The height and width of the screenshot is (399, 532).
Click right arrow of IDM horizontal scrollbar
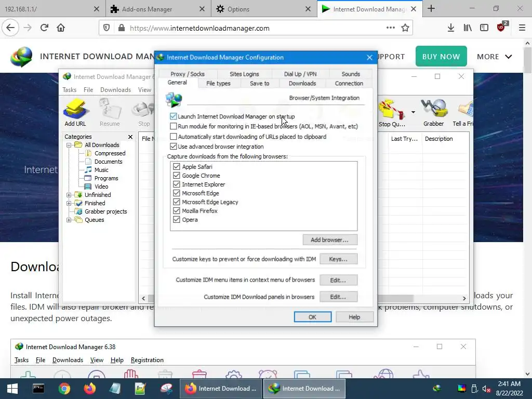click(x=464, y=298)
